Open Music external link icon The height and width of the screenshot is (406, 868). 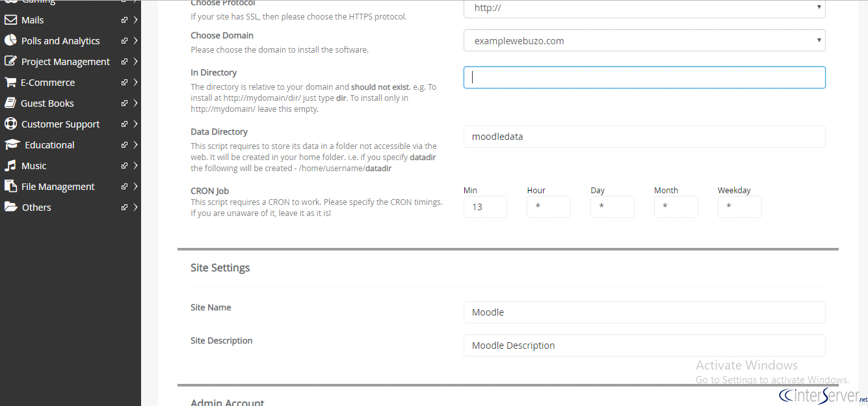point(124,166)
